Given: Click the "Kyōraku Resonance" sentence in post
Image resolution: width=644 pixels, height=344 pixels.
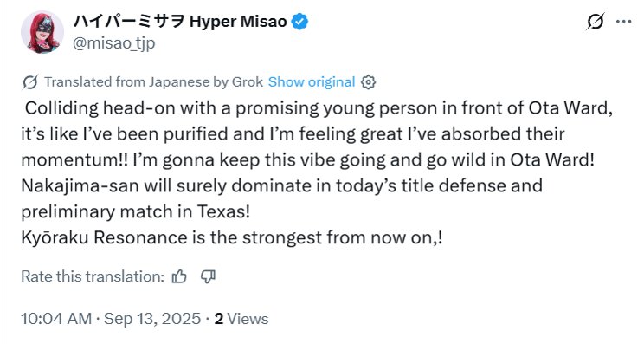Looking at the screenshot, I should pyautogui.click(x=232, y=237).
